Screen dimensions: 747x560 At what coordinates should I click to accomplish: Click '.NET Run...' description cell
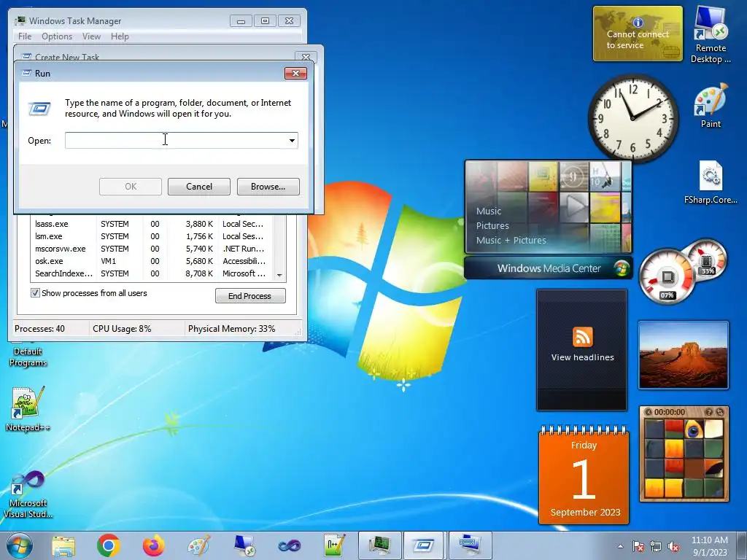pos(243,249)
